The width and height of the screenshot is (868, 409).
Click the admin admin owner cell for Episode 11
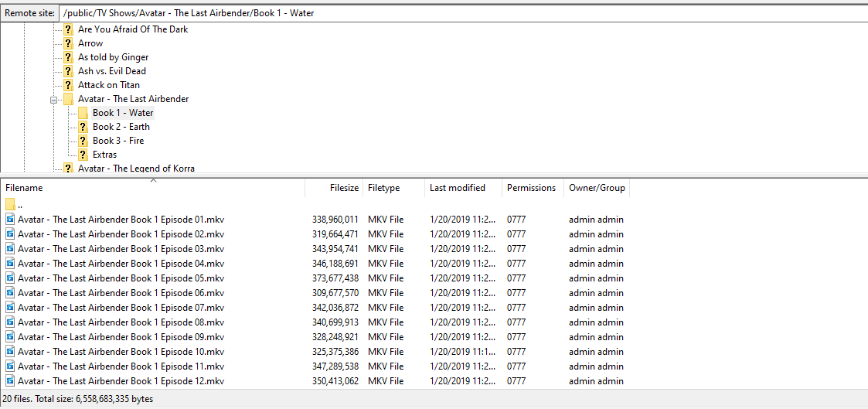596,366
